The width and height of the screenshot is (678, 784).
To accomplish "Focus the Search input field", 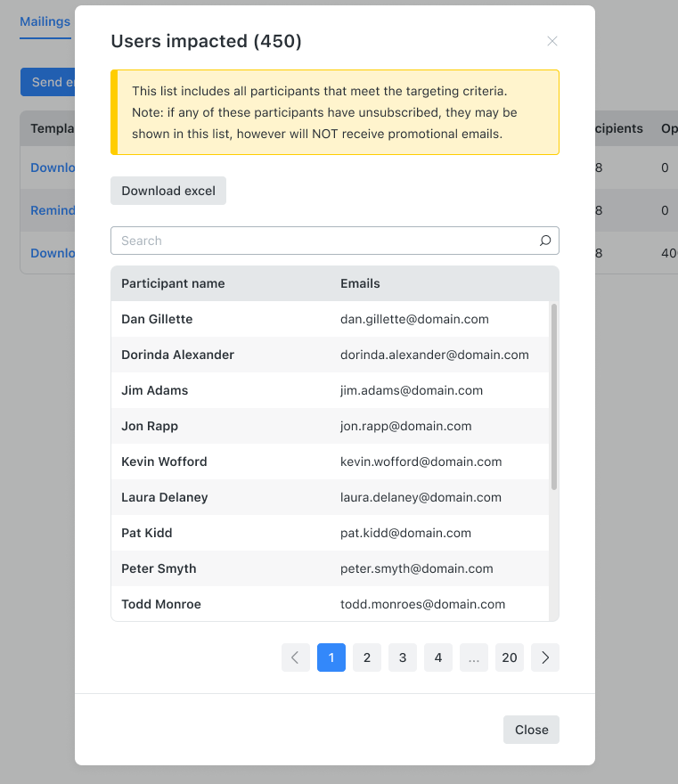I will coord(334,241).
